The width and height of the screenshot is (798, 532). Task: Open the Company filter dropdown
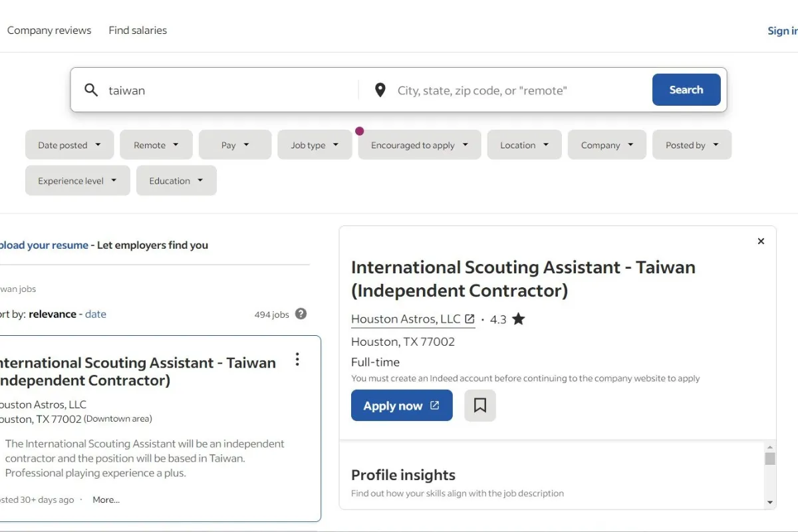pyautogui.click(x=607, y=145)
